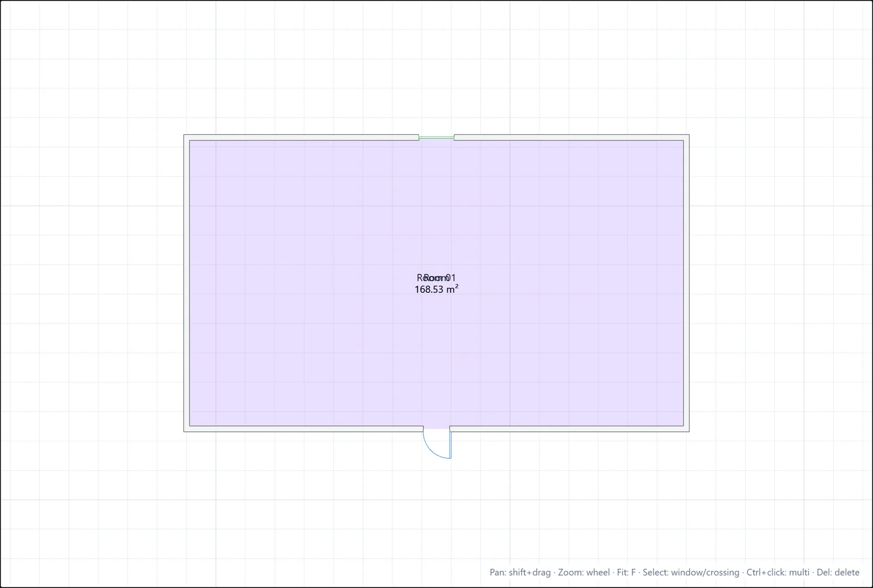
Task: Click the top-left wall corner
Action: pos(187,137)
